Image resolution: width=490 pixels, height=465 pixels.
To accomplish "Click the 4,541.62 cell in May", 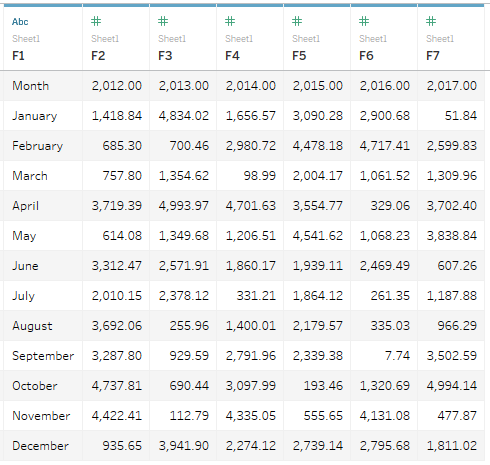I will (318, 236).
